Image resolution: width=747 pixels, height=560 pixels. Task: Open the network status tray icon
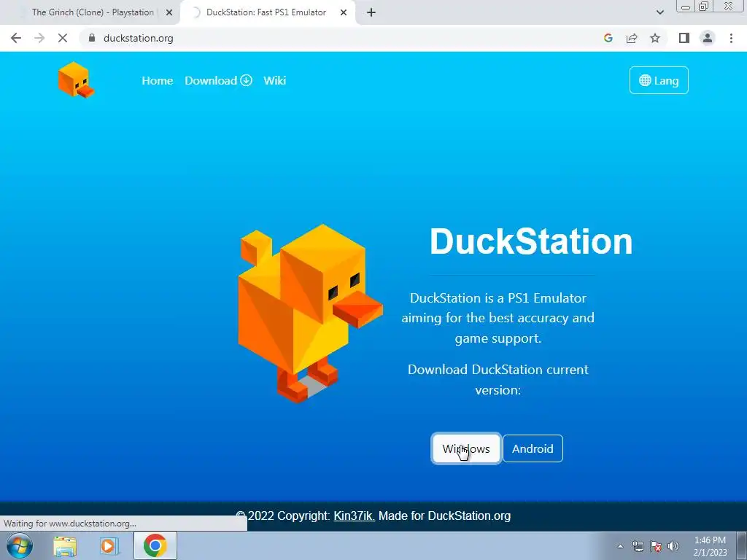point(638,546)
